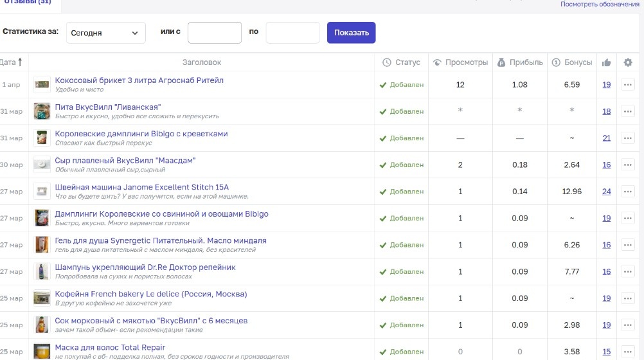Viewport: 644px width, 360px height.
Task: Click the Просмотры eye column icon
Action: (x=437, y=62)
